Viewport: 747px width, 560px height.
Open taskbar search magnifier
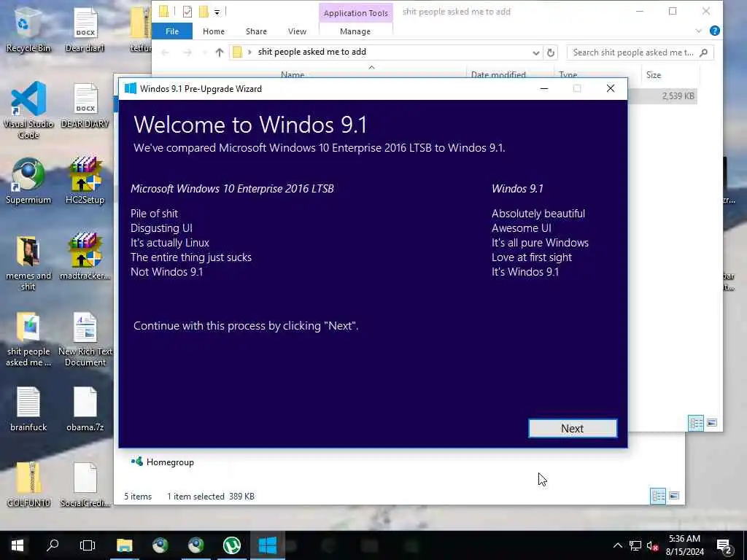[x=53, y=545]
